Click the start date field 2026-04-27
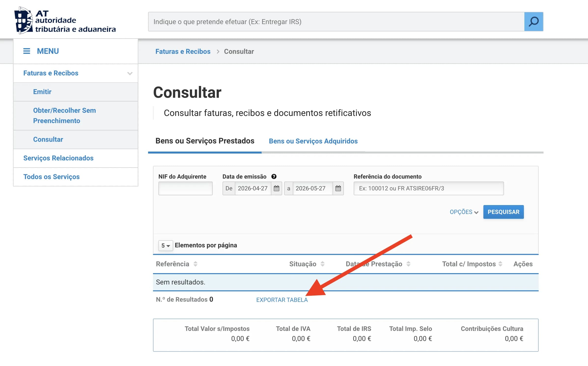This screenshot has height=366, width=588. tap(253, 188)
